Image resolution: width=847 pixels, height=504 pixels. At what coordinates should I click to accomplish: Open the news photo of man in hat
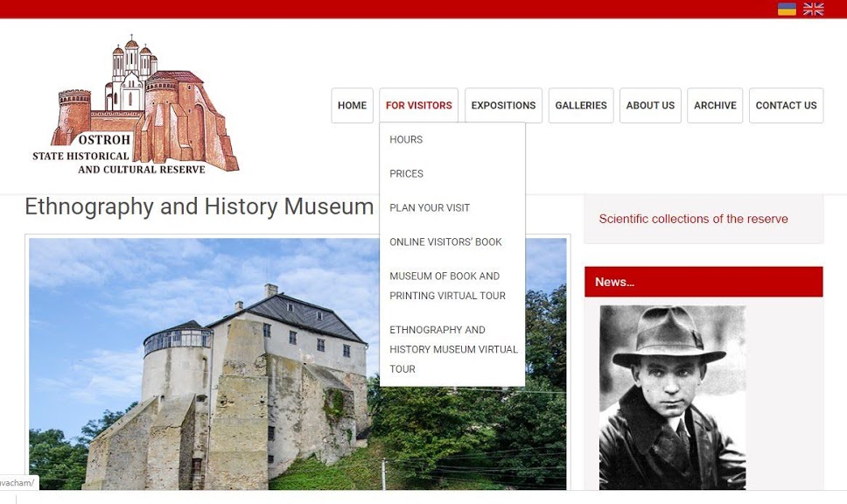673,397
